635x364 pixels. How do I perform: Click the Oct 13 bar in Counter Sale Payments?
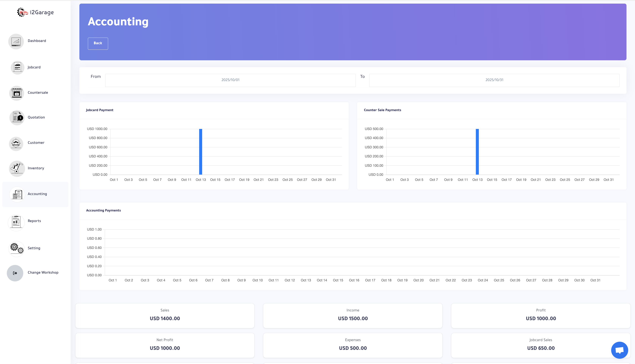[x=477, y=151]
